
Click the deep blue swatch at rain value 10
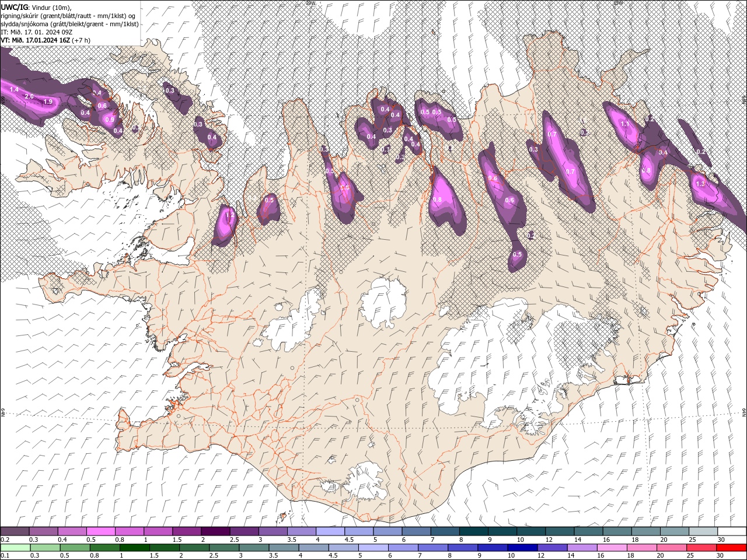[521, 548]
